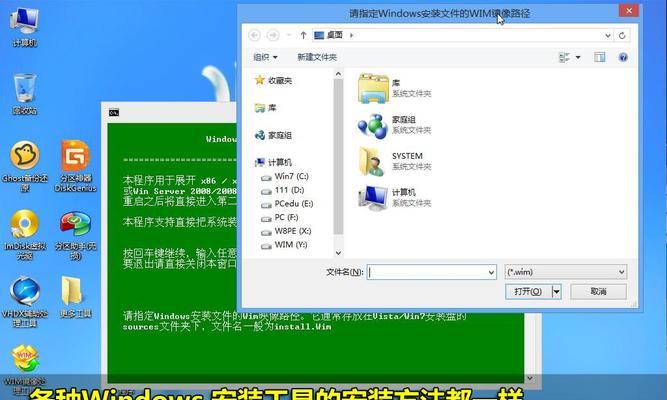The image size is (667, 400).
Task: Expand the breadcrumb arrow after 桌面
Action: click(351, 35)
